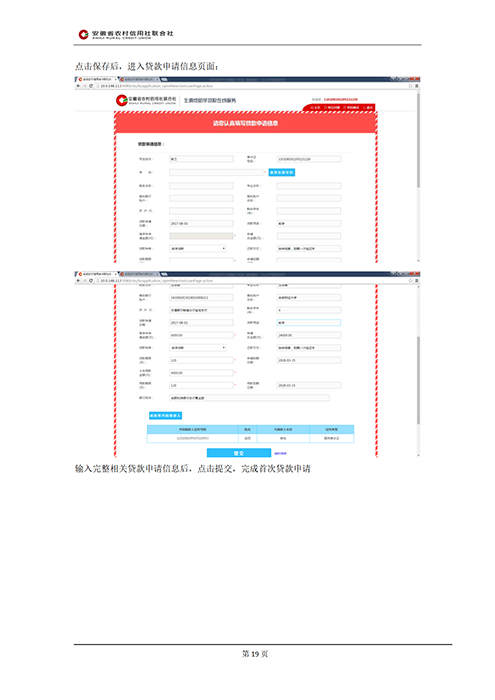Click the vertical scrollbar of the upper browser window

pyautogui.click(x=418, y=176)
